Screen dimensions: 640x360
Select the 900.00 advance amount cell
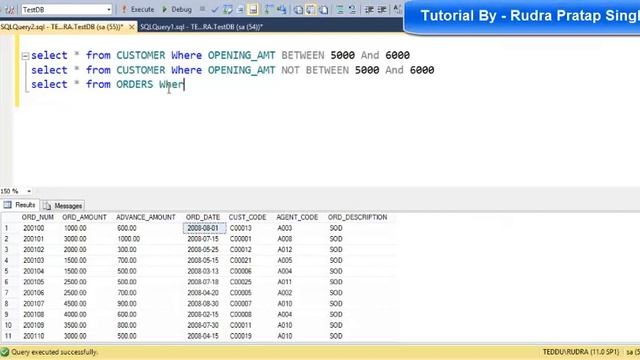(127, 304)
